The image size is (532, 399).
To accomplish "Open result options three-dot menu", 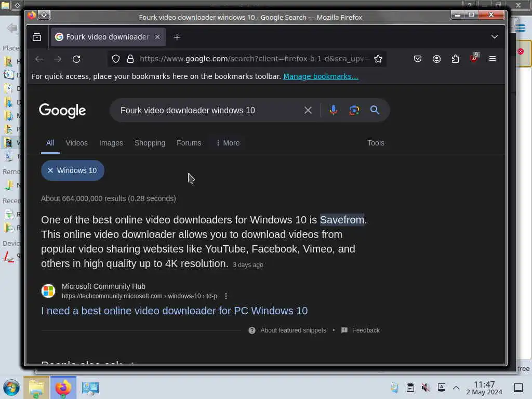I will point(226,296).
